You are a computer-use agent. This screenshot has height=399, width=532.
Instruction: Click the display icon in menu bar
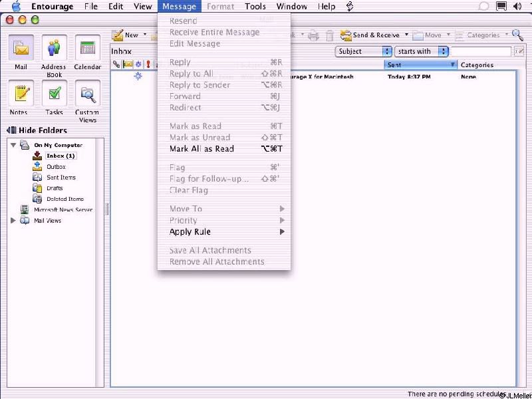click(501, 6)
